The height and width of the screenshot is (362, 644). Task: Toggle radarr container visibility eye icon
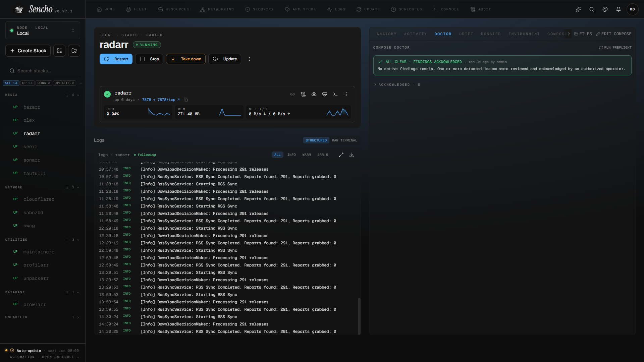(x=314, y=94)
